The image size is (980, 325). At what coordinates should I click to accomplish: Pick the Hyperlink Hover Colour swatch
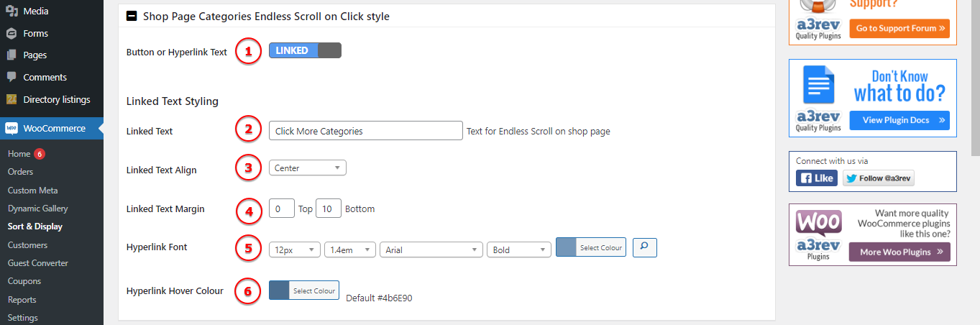coord(279,290)
